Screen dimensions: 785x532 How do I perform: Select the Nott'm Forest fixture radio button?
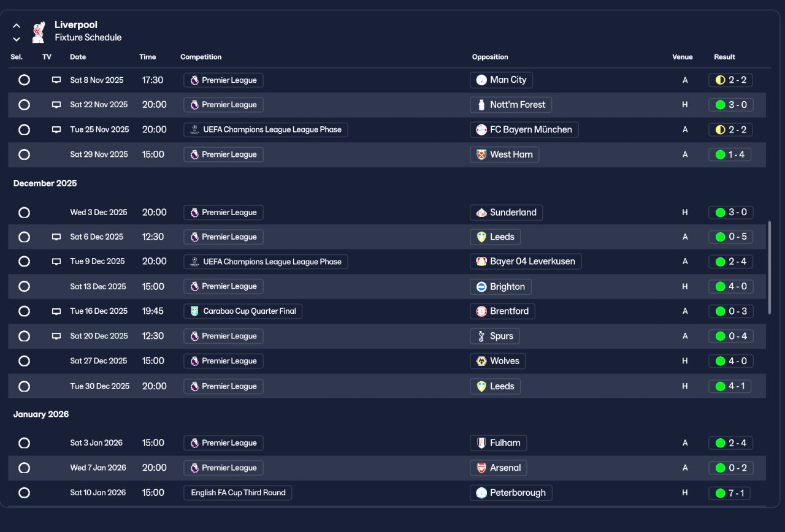24,105
